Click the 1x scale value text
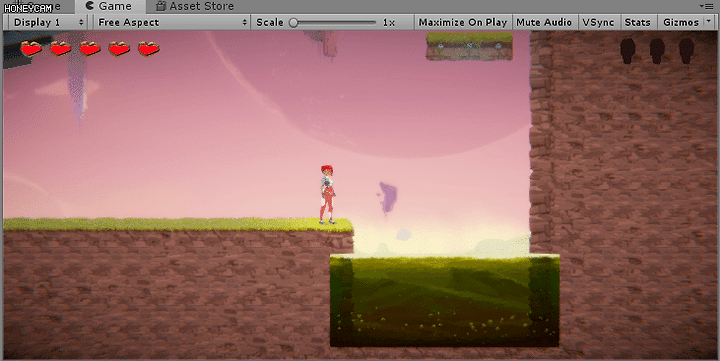The height and width of the screenshot is (361, 720). (388, 23)
